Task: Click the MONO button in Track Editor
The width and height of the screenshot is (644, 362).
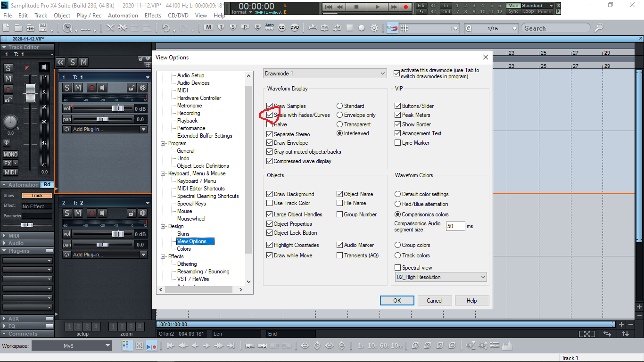Action: (x=10, y=154)
